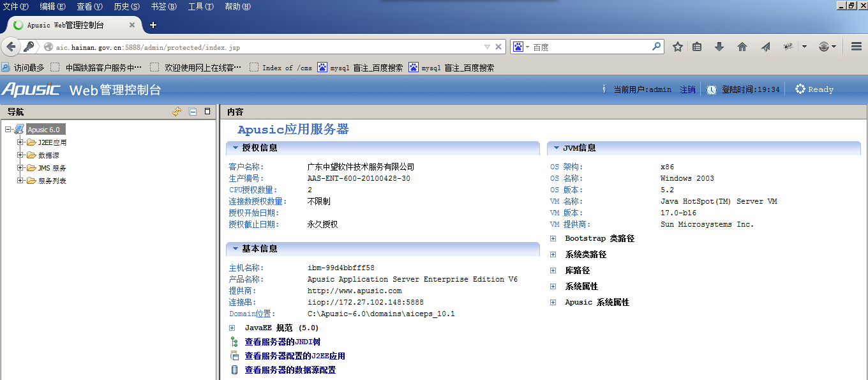
Task: Expand the J2EE应用 tree node
Action: coord(20,142)
